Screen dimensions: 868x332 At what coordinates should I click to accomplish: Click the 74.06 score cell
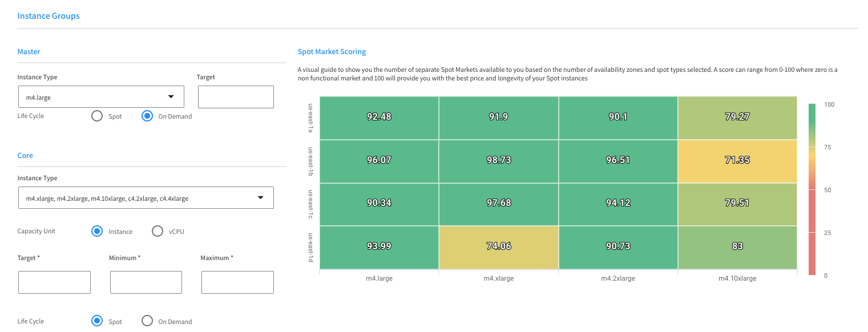tap(498, 247)
